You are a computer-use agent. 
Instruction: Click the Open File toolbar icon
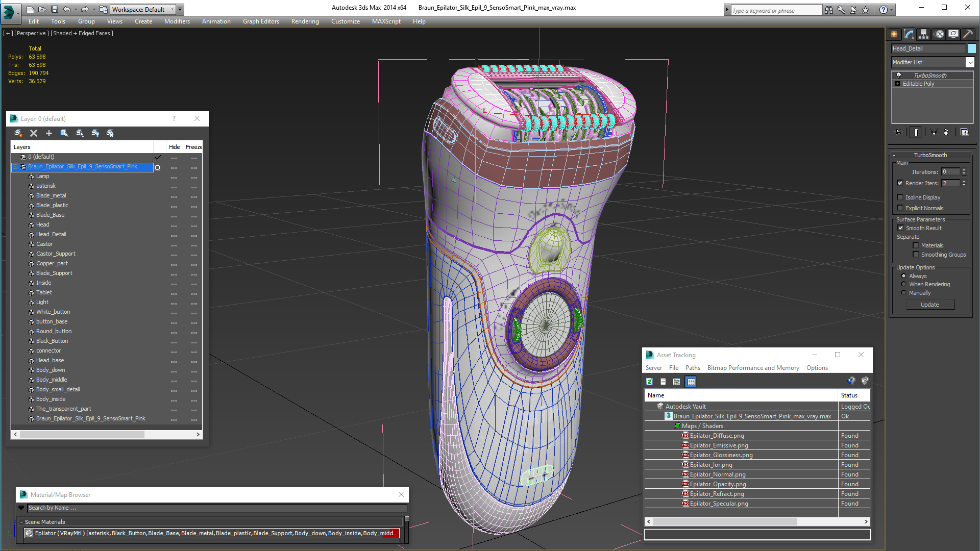[42, 9]
